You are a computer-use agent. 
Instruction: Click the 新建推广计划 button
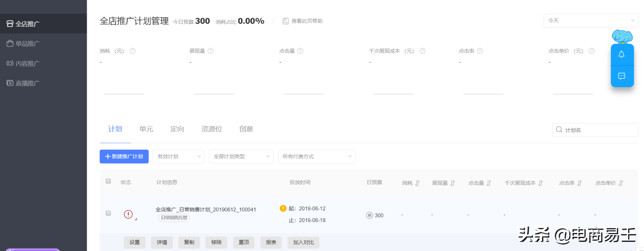point(125,156)
